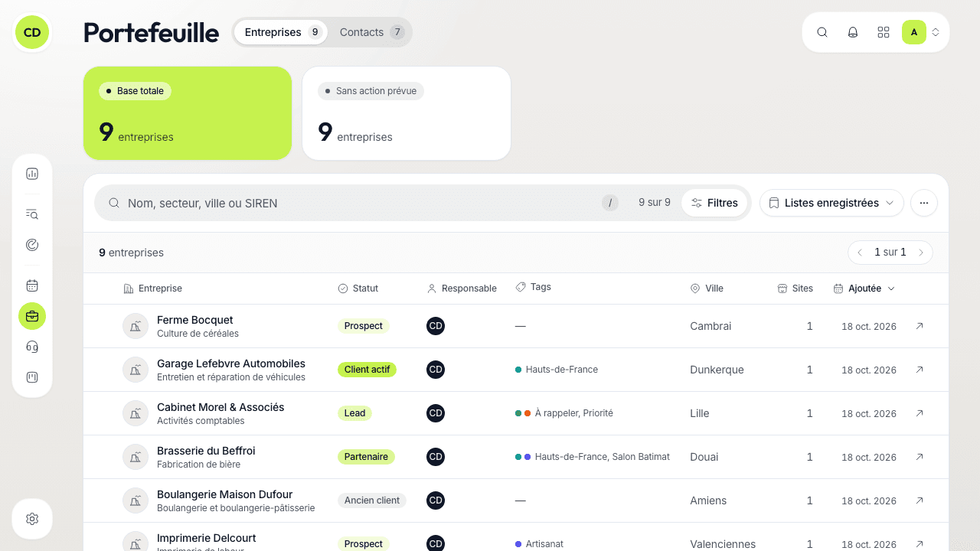Click the Ancien client status badge
This screenshot has width=980, height=551.
tap(372, 500)
